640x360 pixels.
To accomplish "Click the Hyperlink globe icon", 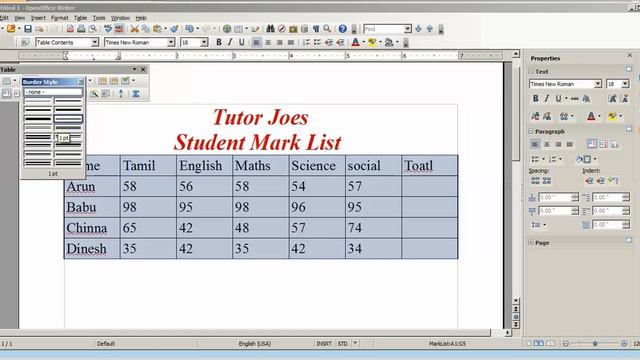I will pyautogui.click(x=227, y=29).
